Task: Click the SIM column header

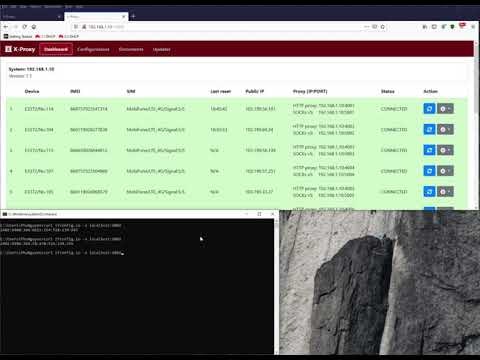Action: click(131, 91)
